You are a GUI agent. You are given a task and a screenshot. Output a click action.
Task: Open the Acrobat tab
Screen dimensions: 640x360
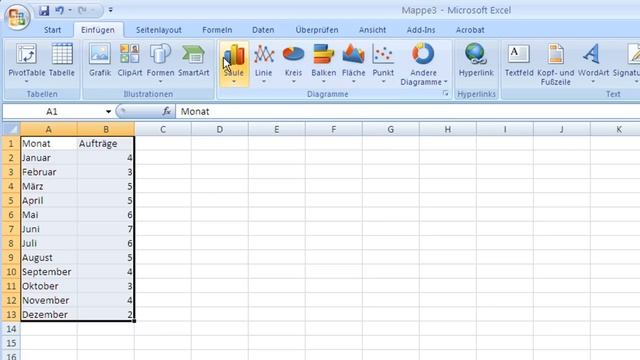[470, 30]
